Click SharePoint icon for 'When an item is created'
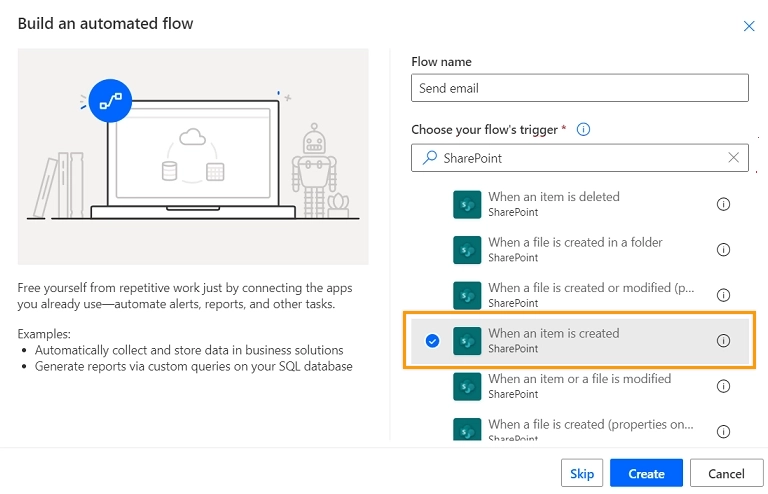Image resolution: width=768 pixels, height=494 pixels. click(x=467, y=341)
